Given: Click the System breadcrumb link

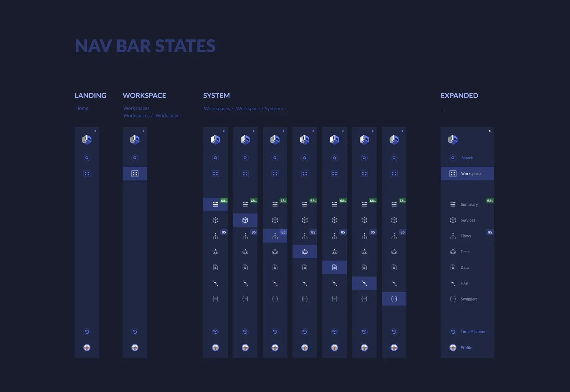Looking at the screenshot, I should (x=272, y=108).
